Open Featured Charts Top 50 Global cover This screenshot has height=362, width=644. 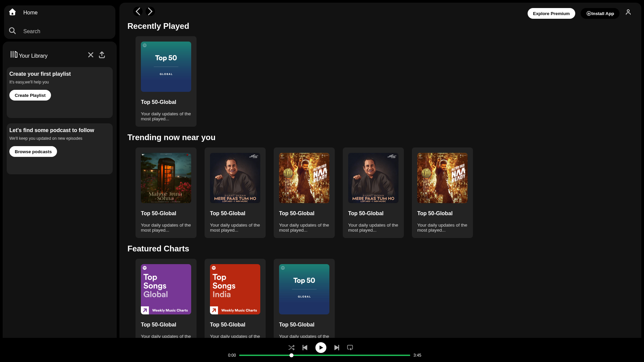[304, 289]
